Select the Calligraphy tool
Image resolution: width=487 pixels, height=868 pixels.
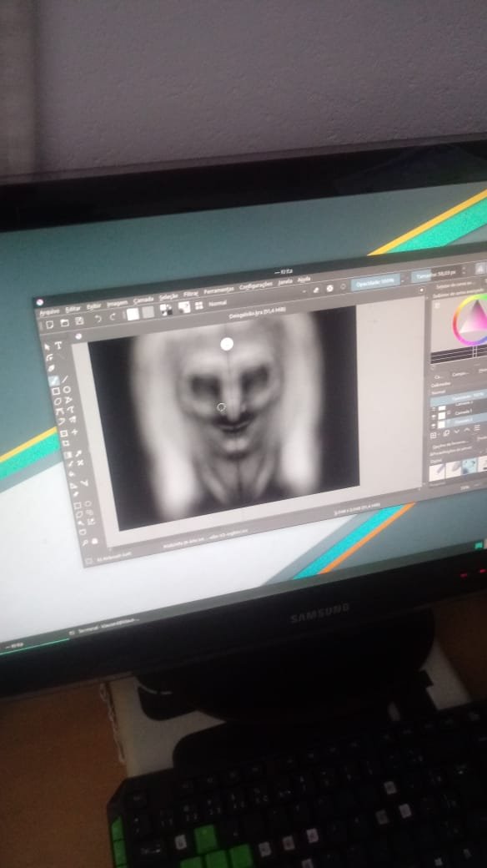pyautogui.click(x=51, y=369)
